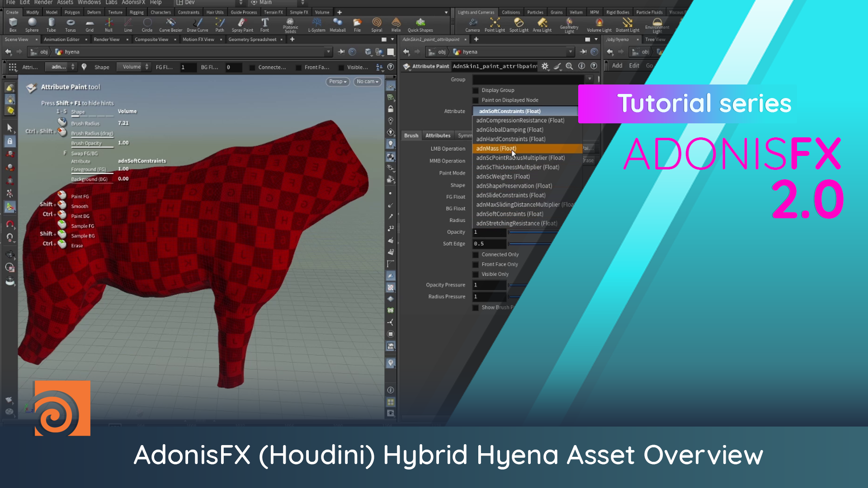Toggle the Display Group checkbox
The height and width of the screenshot is (488, 868).
click(x=476, y=90)
